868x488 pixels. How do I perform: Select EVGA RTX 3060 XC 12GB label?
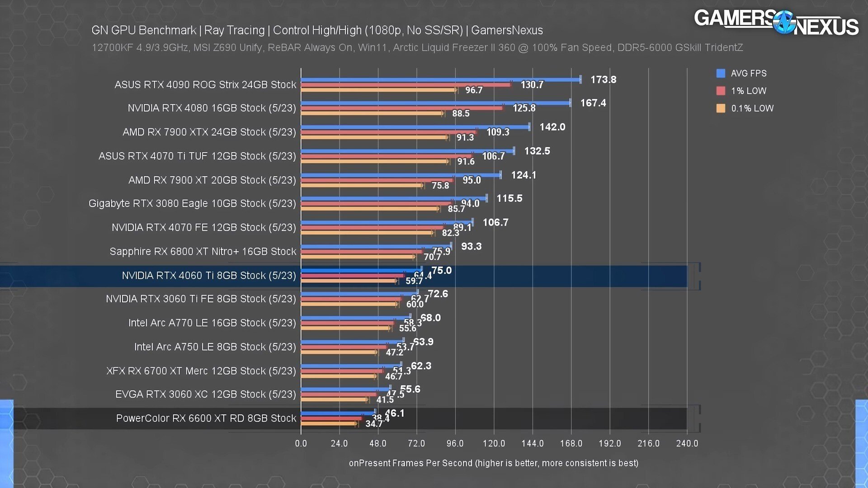206,394
